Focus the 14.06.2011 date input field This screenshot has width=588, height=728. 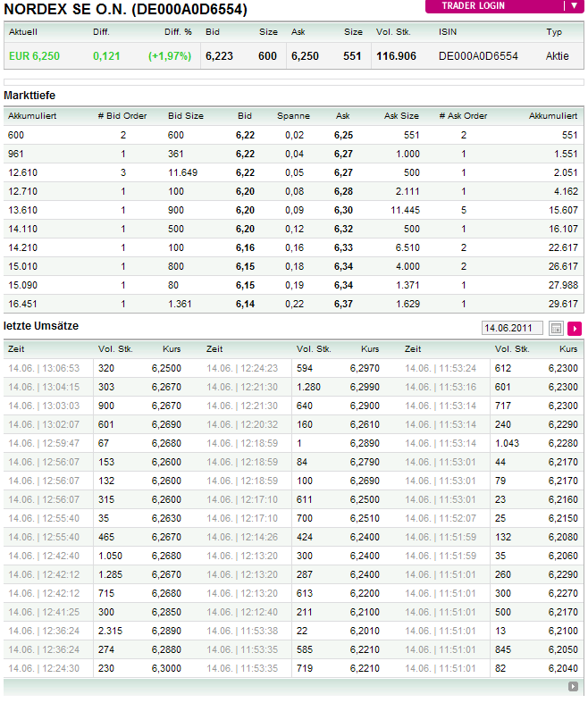tap(512, 329)
